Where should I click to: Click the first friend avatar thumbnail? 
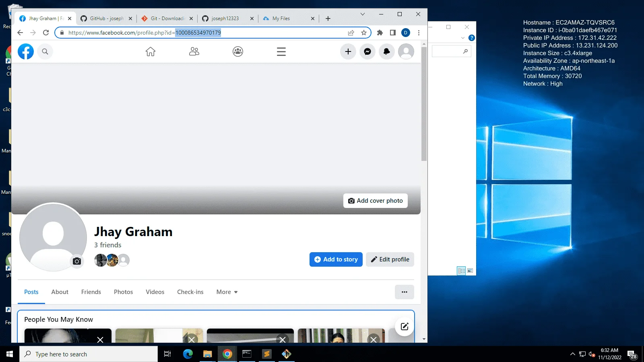pyautogui.click(x=100, y=260)
